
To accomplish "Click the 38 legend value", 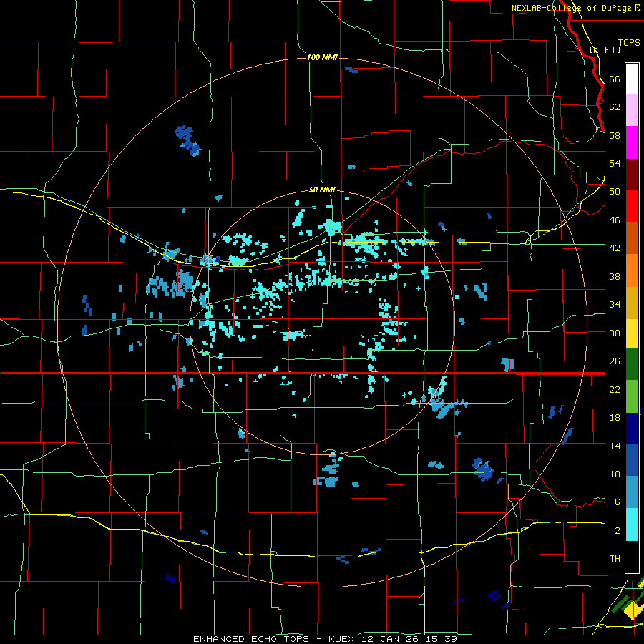I will [x=615, y=276].
